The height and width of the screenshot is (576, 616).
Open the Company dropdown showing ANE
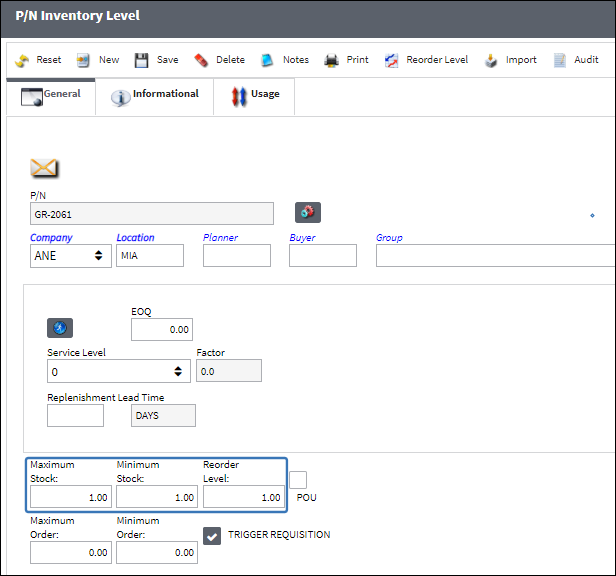tap(71, 256)
